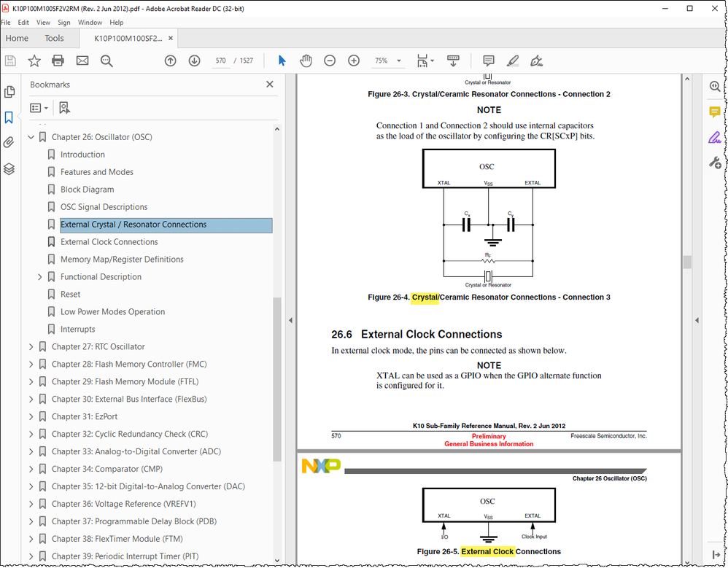The height and width of the screenshot is (568, 728).
Task: Close the Bookmarks panel
Action: [270, 85]
